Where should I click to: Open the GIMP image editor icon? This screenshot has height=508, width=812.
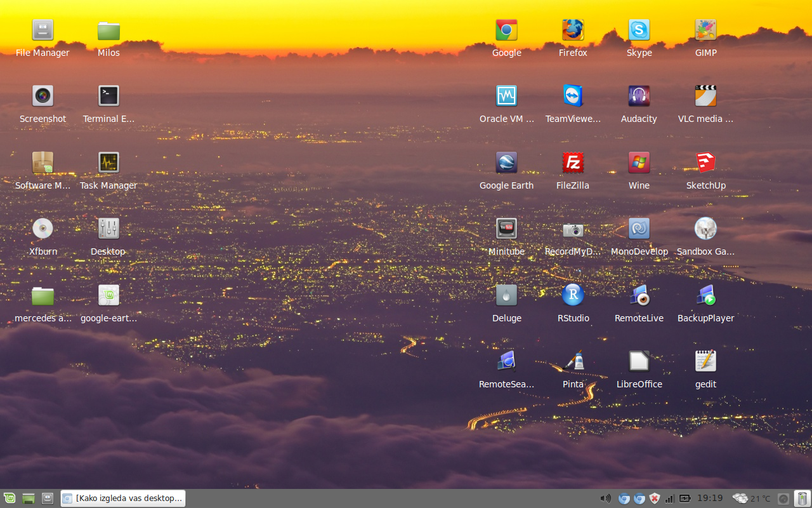705,30
